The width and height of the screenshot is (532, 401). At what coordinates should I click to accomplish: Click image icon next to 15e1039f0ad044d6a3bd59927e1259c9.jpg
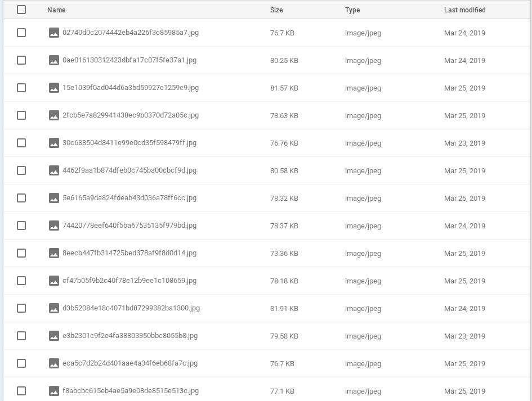pos(54,88)
